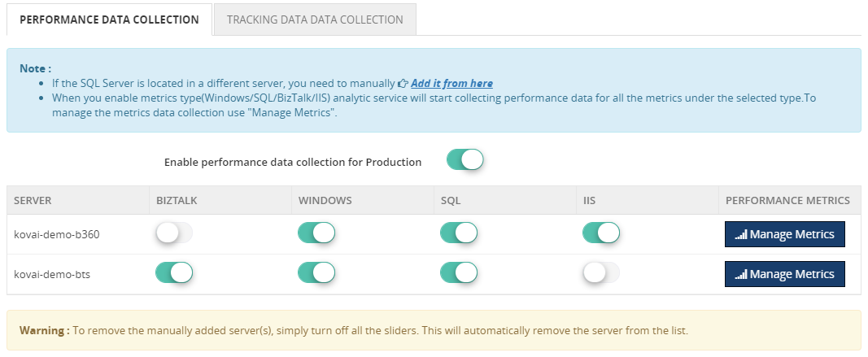Enable BizTalk collection for kovai-demo-b360

coord(174,234)
